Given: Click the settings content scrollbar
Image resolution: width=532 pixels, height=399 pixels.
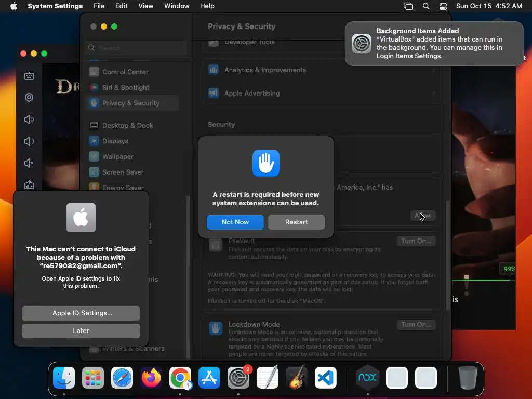Looking at the screenshot, I should click(x=448, y=255).
